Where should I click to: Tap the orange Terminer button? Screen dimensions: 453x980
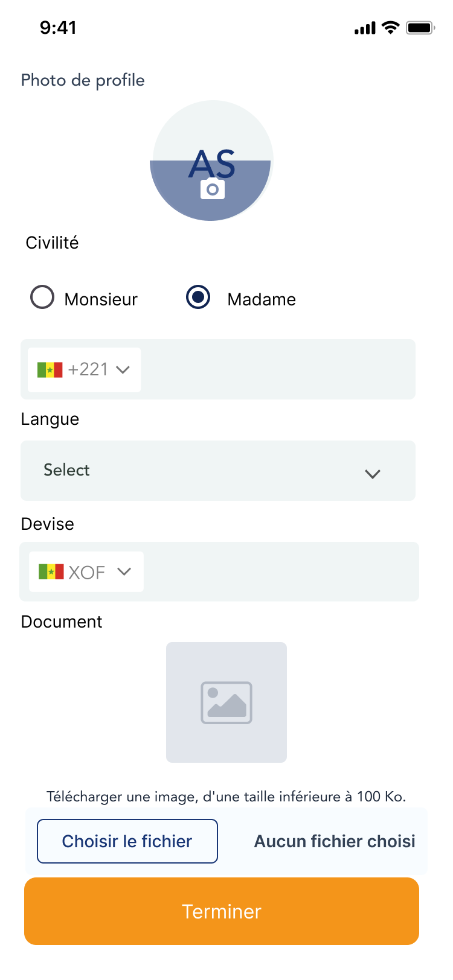[222, 911]
